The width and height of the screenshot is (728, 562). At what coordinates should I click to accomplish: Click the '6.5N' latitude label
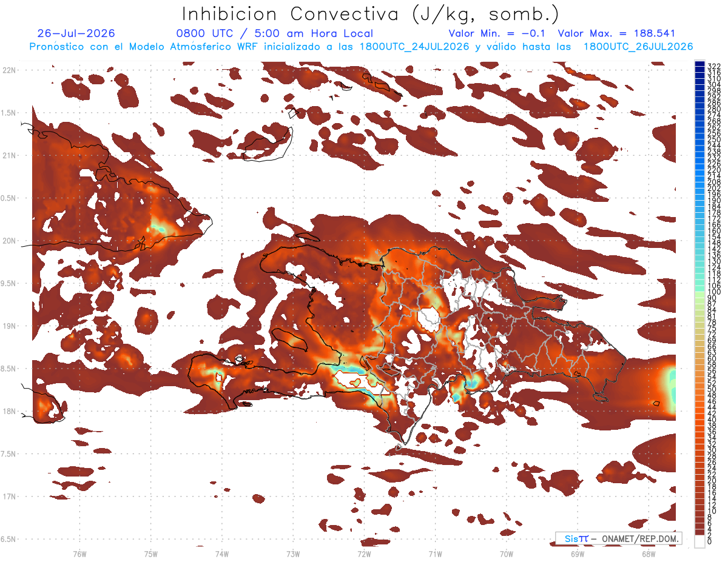point(8,539)
